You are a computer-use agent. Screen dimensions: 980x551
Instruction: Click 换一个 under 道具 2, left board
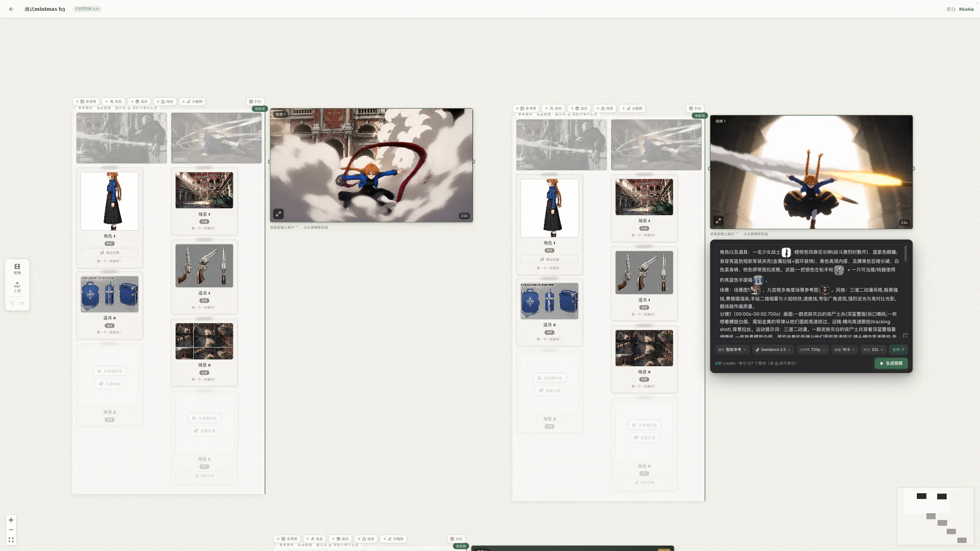pos(109,333)
